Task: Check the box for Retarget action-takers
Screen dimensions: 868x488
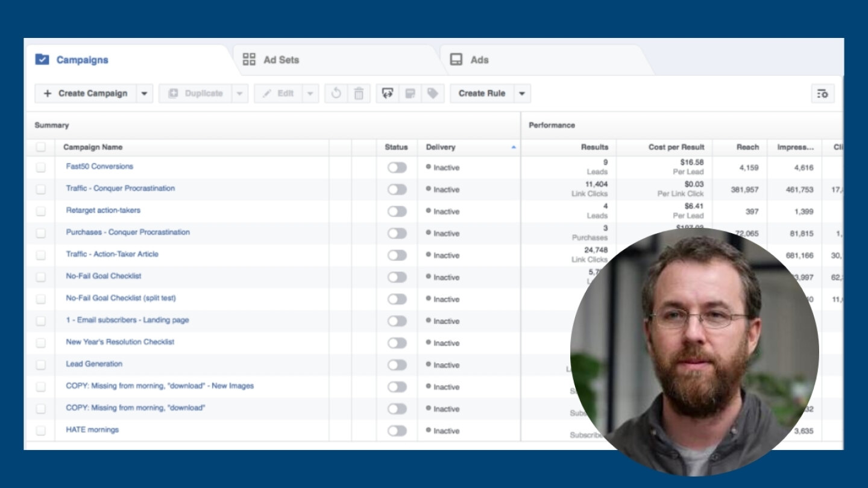Action: 40,211
